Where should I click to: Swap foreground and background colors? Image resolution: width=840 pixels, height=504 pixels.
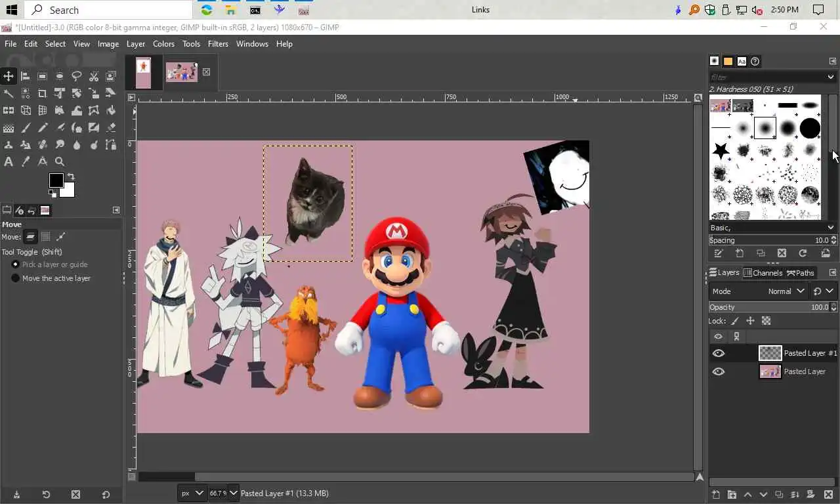71,177
